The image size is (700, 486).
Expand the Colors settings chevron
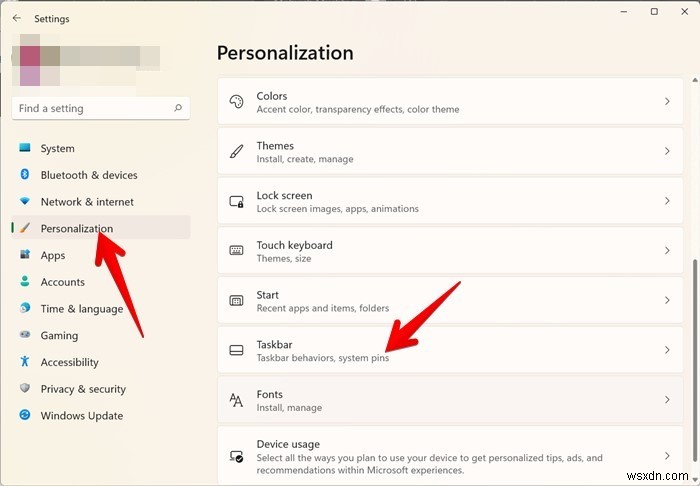[x=667, y=102]
